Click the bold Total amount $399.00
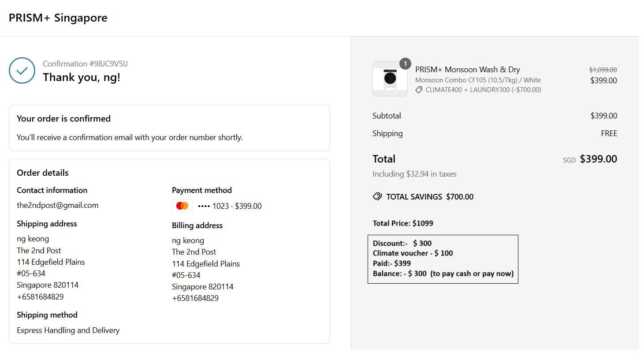This screenshot has width=644, height=359. pos(599,159)
